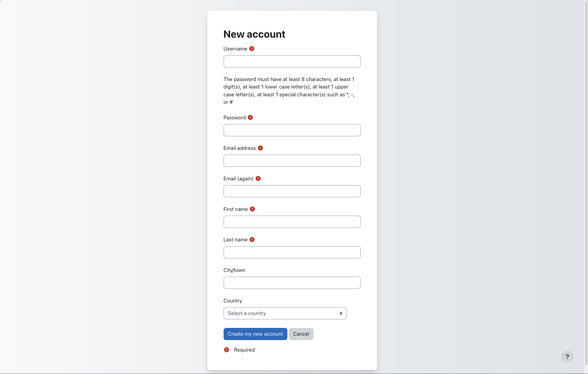This screenshot has width=588, height=374.
Task: Click the required icon next to First name
Action: pos(252,209)
